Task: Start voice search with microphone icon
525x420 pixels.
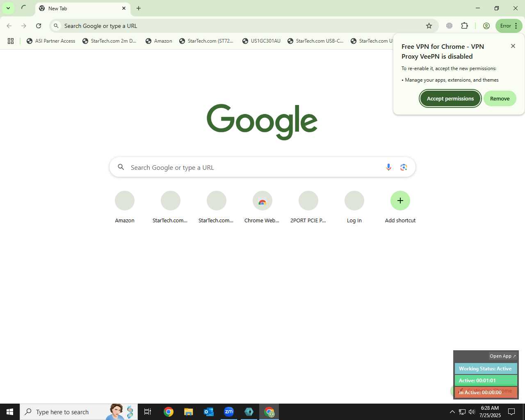Action: point(388,167)
